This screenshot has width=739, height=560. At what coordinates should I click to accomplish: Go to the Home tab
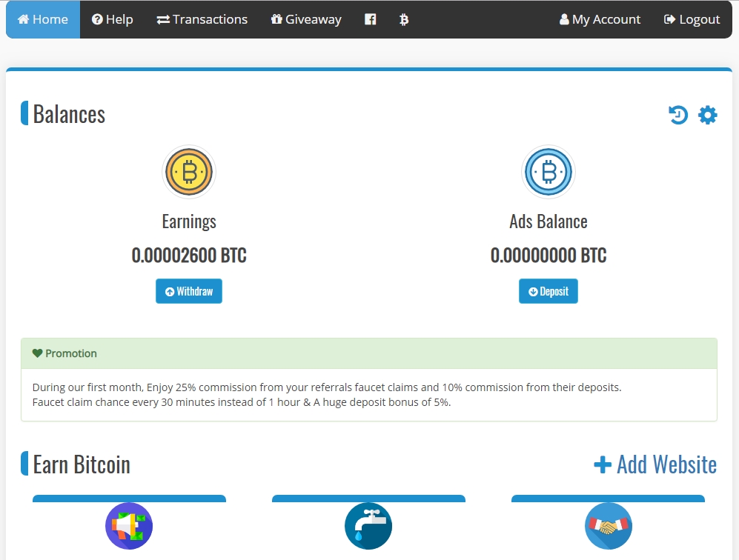tap(43, 19)
